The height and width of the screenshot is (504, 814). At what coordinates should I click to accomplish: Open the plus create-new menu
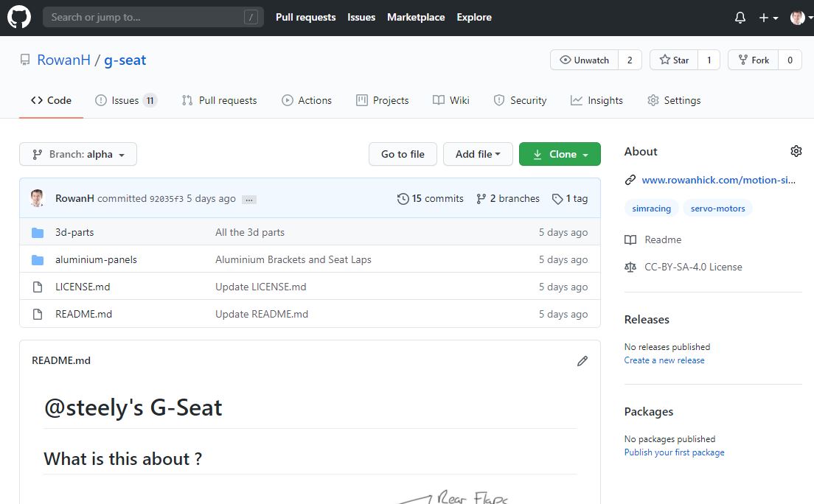768,18
